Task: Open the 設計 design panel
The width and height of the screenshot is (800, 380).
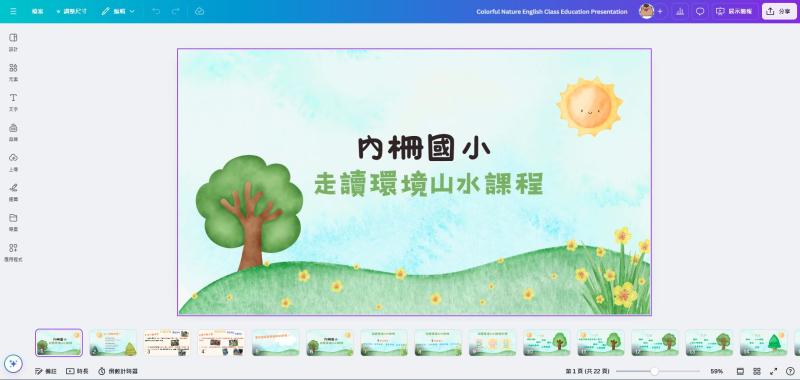Action: pos(13,42)
